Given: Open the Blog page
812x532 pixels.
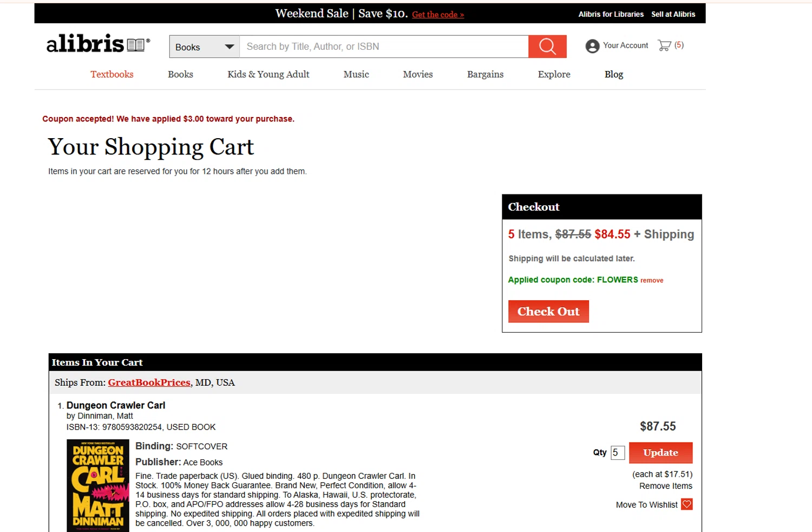Looking at the screenshot, I should (x=614, y=74).
